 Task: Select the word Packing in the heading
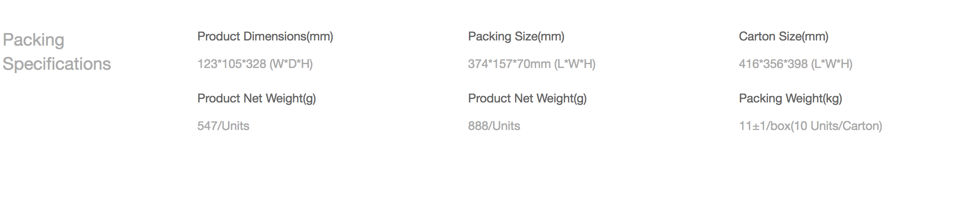(34, 40)
